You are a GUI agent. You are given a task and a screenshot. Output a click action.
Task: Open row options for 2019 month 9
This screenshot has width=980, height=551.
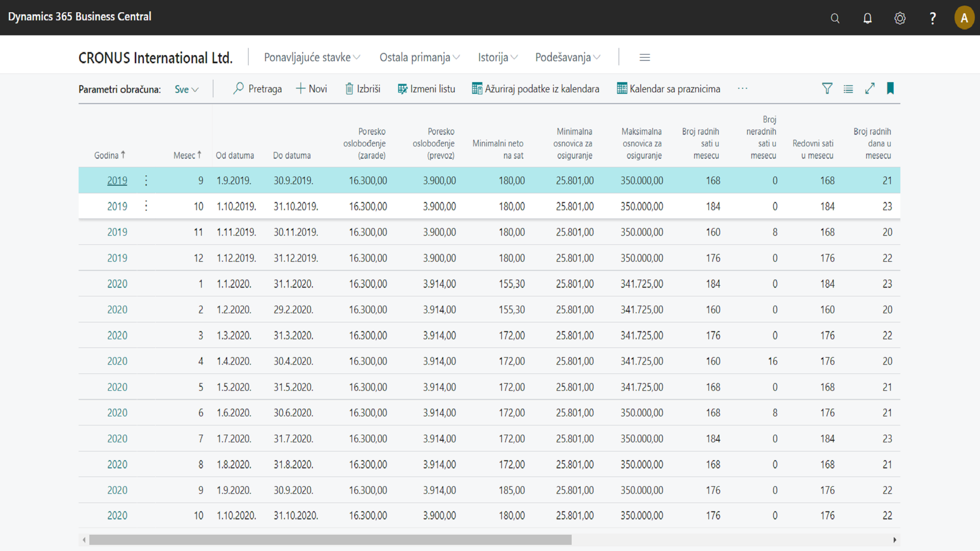pos(146,181)
